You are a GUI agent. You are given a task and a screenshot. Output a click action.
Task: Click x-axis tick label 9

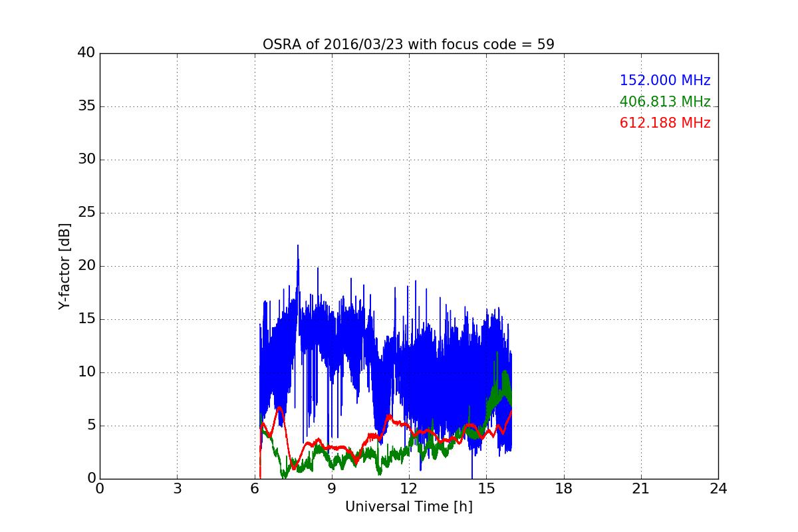[x=332, y=489]
